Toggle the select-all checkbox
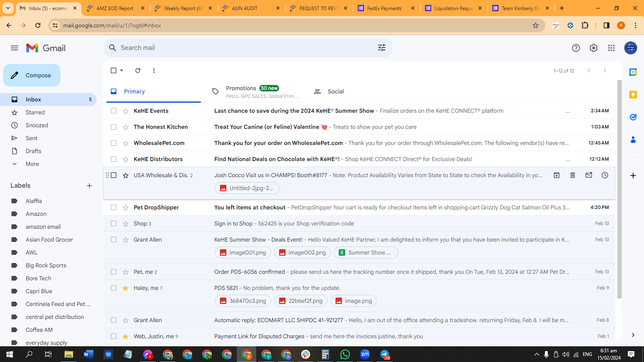644x362 pixels. pos(114,70)
